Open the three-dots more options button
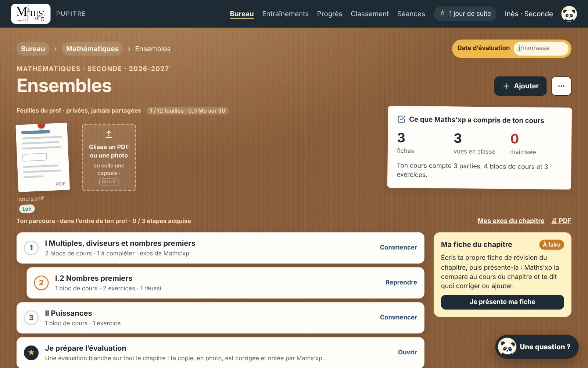The height and width of the screenshot is (368, 588). [x=561, y=86]
